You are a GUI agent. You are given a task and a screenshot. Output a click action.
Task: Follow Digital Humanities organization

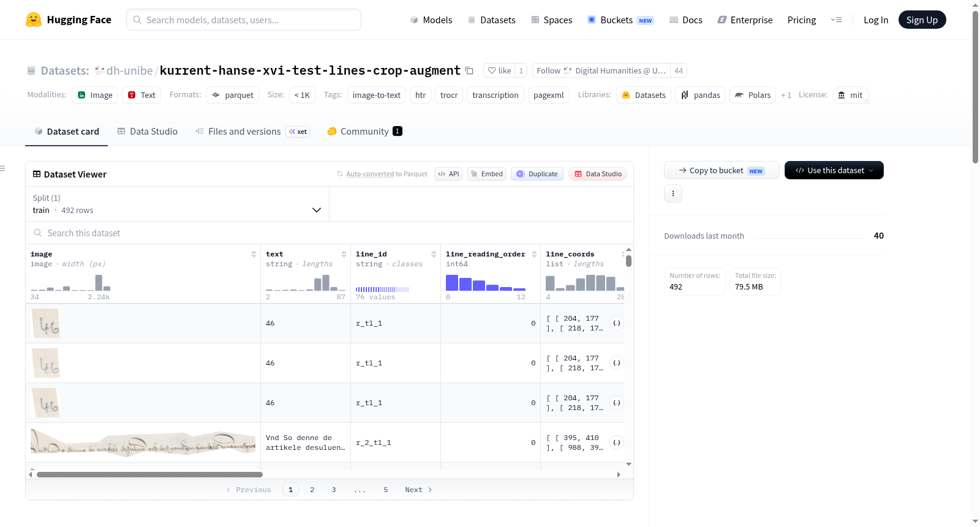tap(601, 70)
